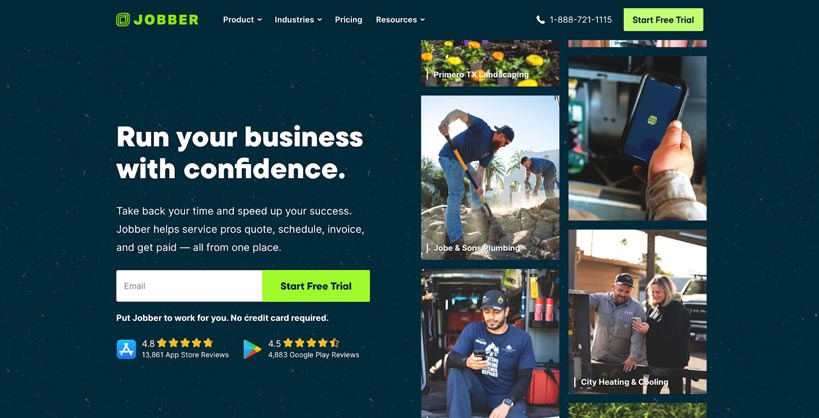Select the Primero TX Landscaping photo
The width and height of the screenshot is (819, 418).
click(x=490, y=63)
